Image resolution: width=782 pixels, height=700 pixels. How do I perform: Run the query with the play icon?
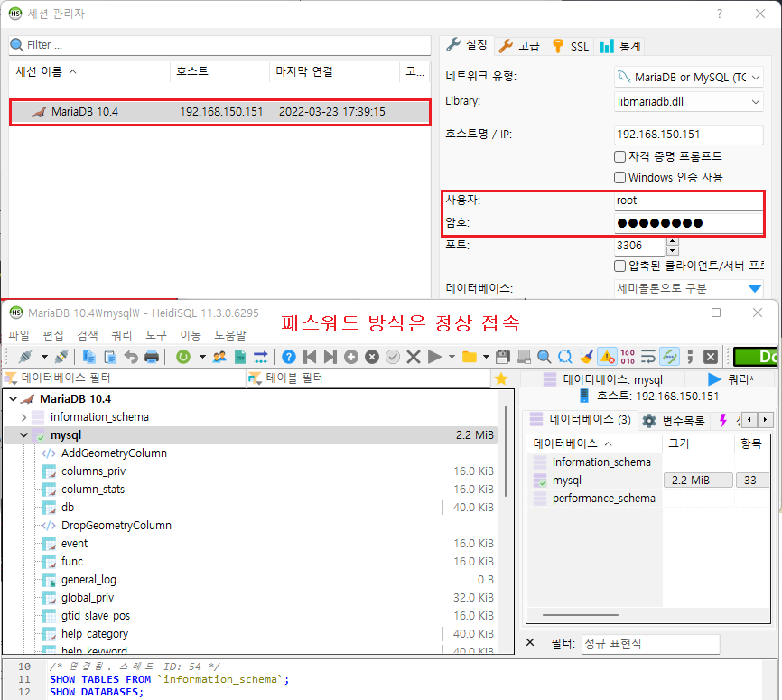435,357
